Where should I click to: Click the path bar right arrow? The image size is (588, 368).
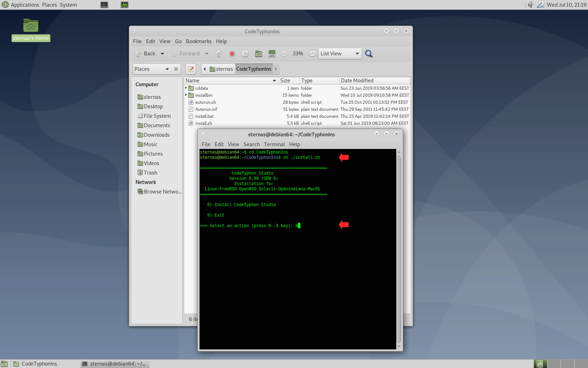276,69
